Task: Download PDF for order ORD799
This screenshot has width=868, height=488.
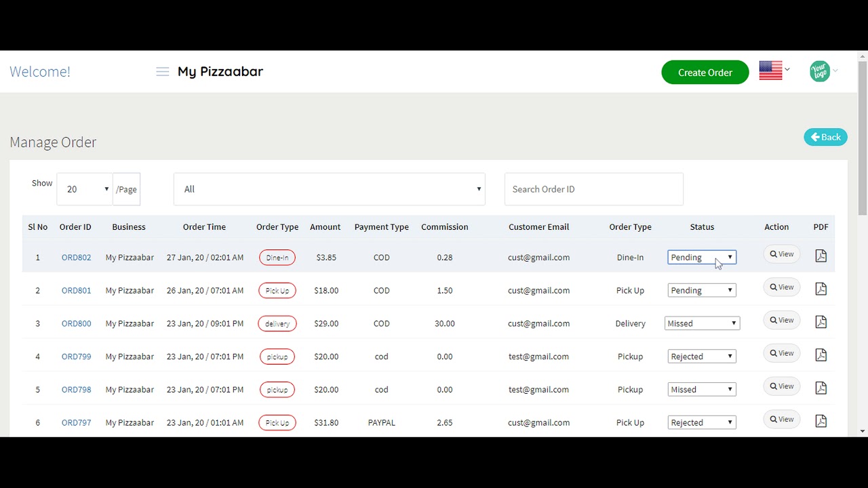Action: [821, 354]
